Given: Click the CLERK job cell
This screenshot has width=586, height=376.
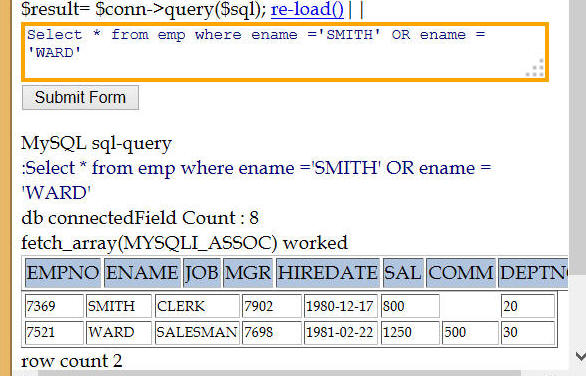Looking at the screenshot, I should (x=197, y=306).
